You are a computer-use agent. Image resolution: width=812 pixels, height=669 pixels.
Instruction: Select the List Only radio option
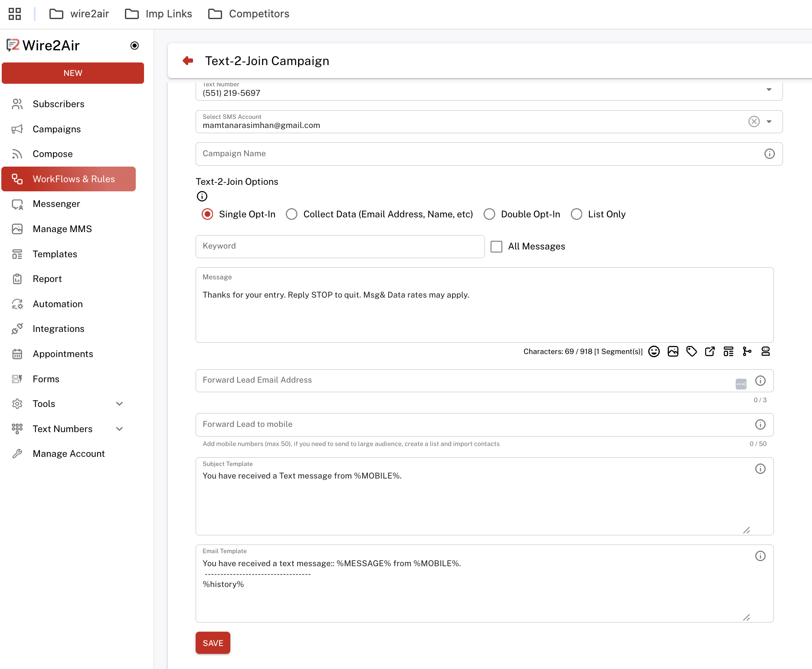click(576, 214)
